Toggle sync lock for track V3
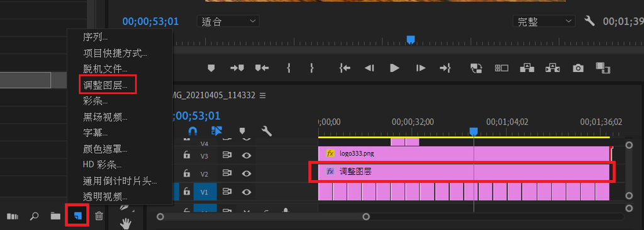 click(226, 155)
